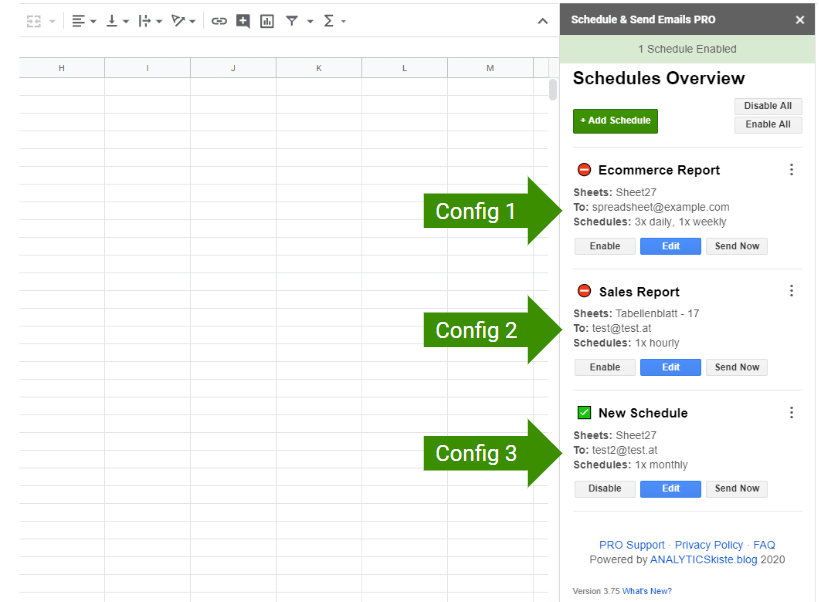819x602 pixels.
Task: Click the filter funnel icon
Action: tap(292, 20)
